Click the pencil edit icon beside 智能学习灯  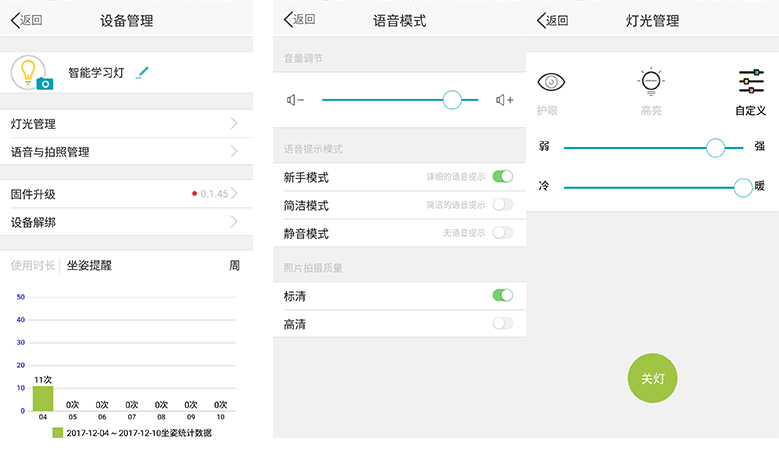[x=142, y=72]
